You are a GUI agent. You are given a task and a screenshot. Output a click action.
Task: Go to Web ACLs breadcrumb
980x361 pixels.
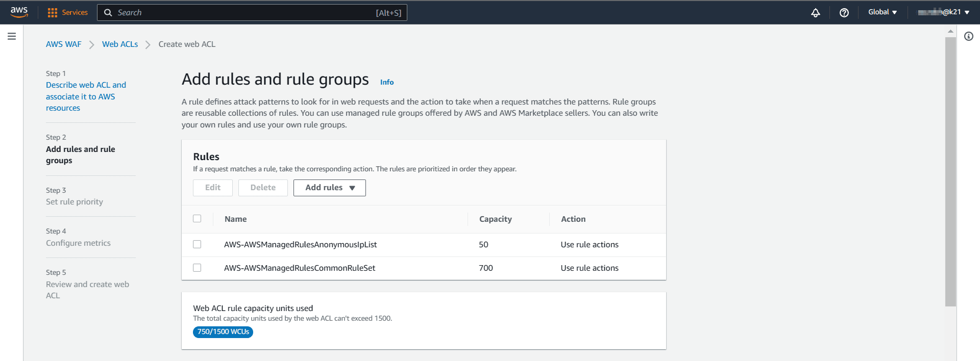click(120, 44)
